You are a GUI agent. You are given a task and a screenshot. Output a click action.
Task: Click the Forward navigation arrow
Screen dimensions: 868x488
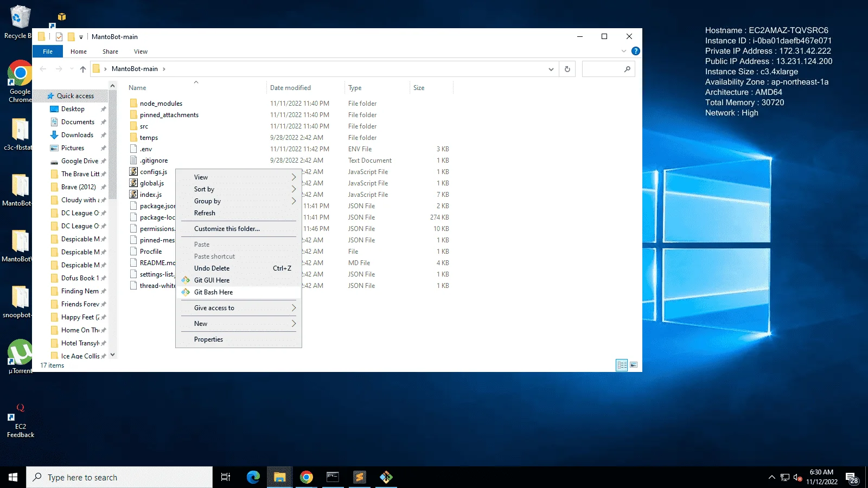[59, 69]
